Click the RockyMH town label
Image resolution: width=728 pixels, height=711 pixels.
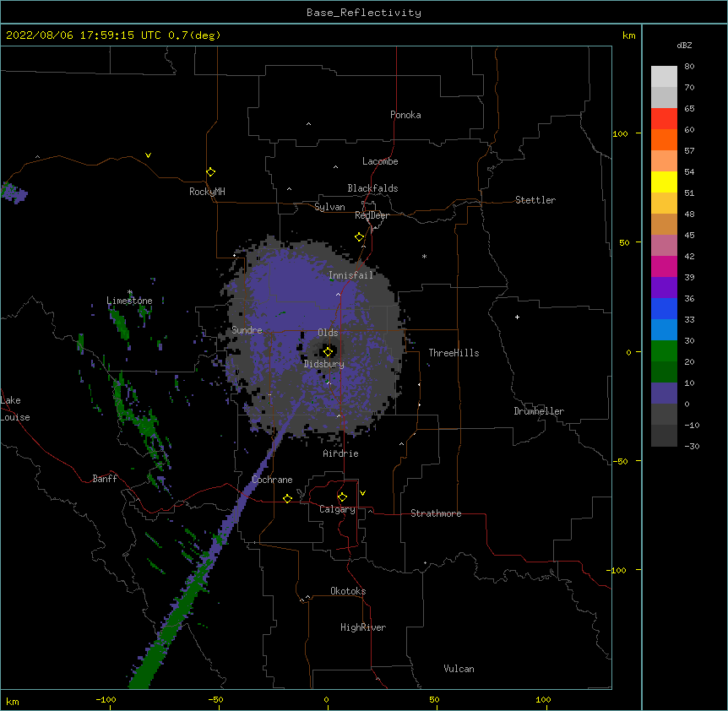point(207,192)
